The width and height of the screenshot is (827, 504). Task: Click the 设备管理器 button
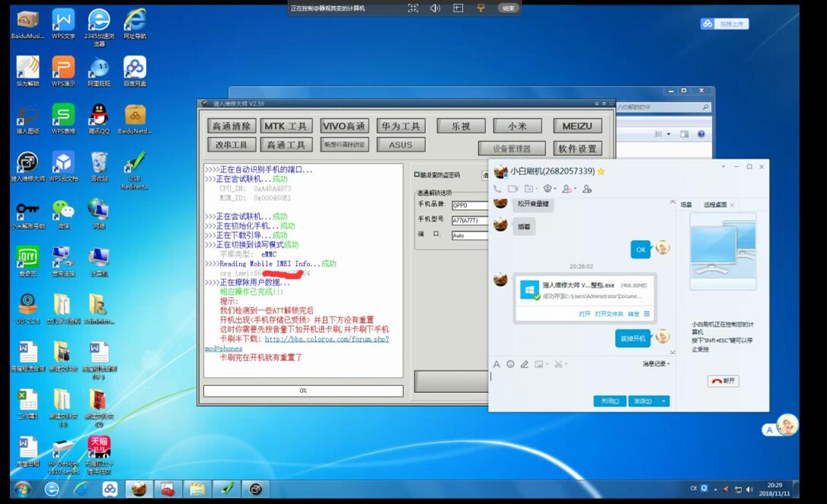coord(512,148)
